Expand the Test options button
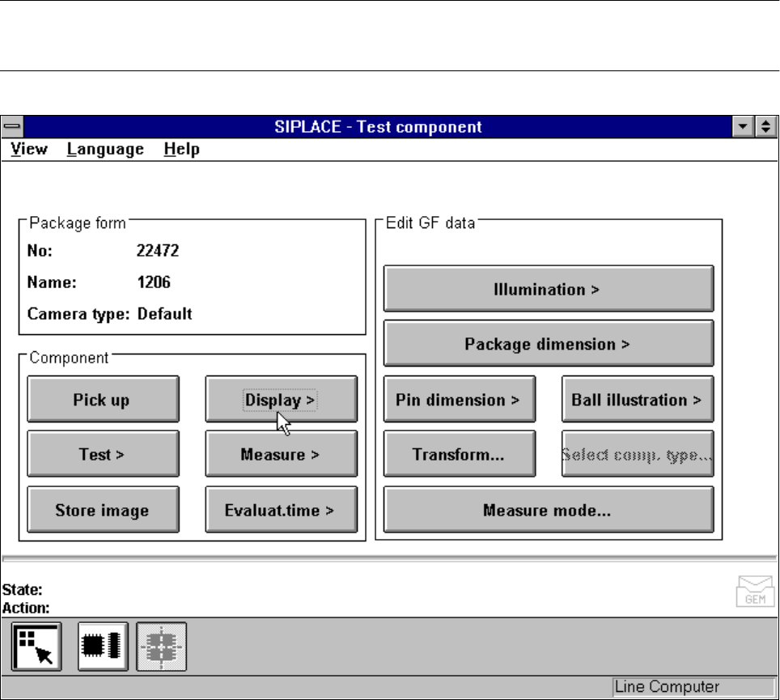780x700 pixels. click(x=102, y=454)
